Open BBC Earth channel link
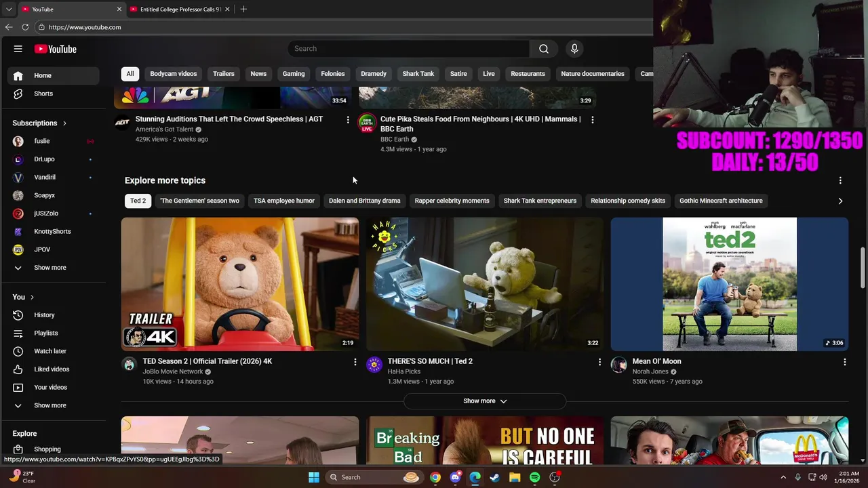The image size is (868, 488). pyautogui.click(x=395, y=140)
